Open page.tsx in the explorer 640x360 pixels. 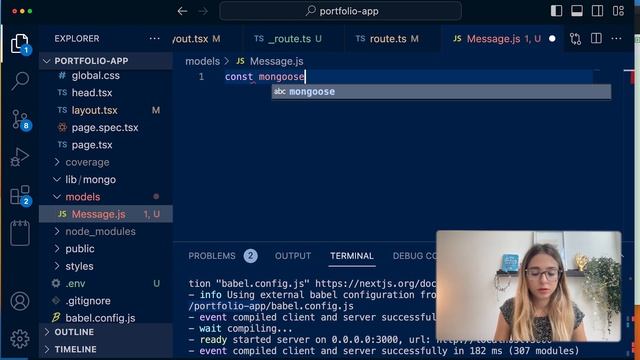coord(106,145)
